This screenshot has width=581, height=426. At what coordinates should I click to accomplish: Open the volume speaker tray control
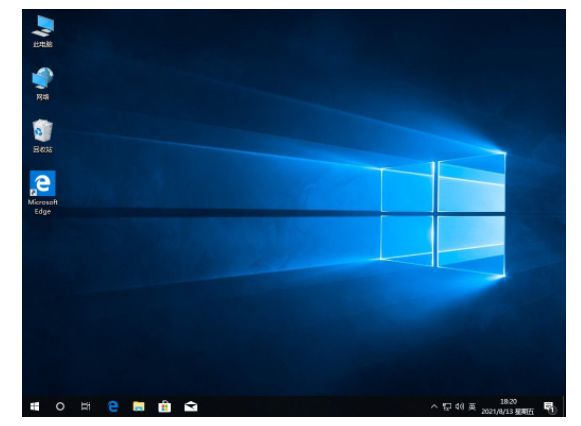459,407
